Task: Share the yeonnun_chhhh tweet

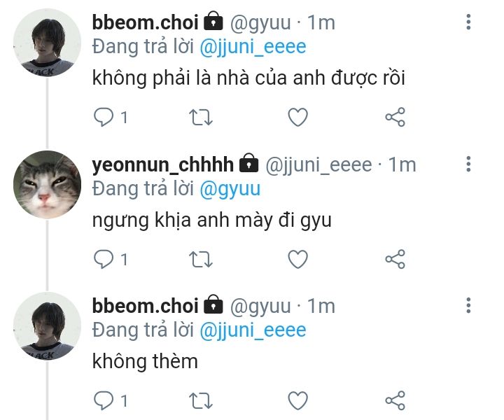Action: point(395,259)
